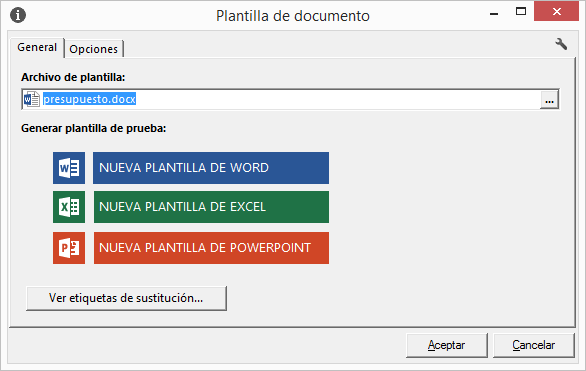Screen dimensions: 586x371
Task: Click the Word app icon tile
Action: pos(69,168)
